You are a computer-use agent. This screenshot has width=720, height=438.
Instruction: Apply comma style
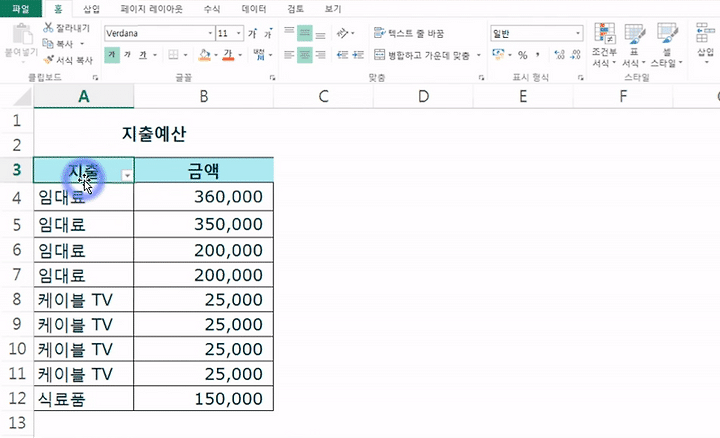click(537, 55)
